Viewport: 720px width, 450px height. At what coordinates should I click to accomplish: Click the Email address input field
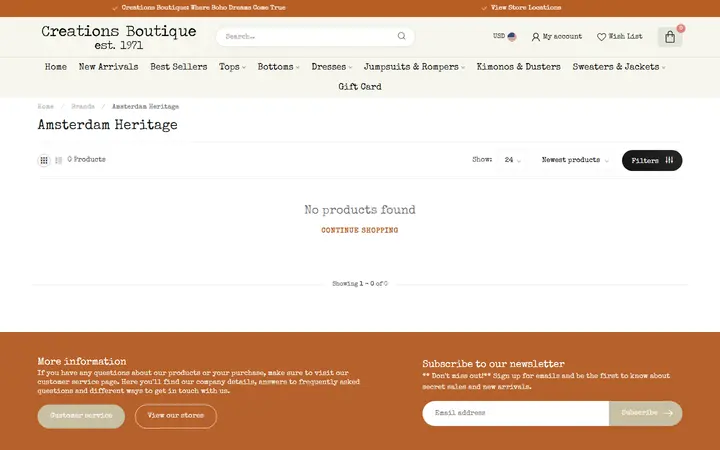pos(516,413)
